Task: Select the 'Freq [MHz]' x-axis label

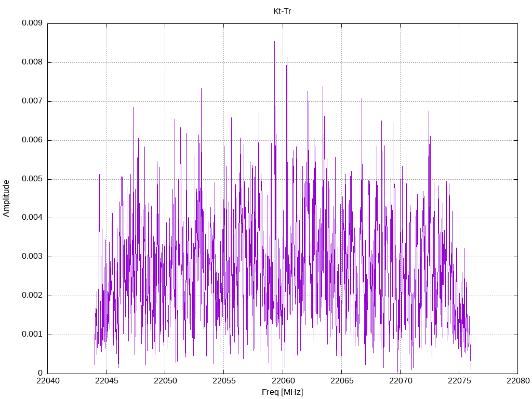Action: [282, 392]
